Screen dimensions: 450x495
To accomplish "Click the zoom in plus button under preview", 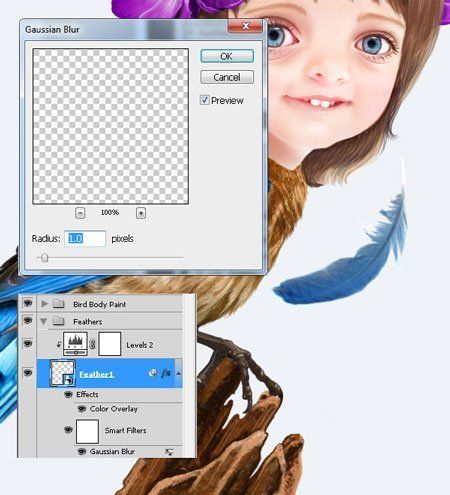I will (x=141, y=213).
